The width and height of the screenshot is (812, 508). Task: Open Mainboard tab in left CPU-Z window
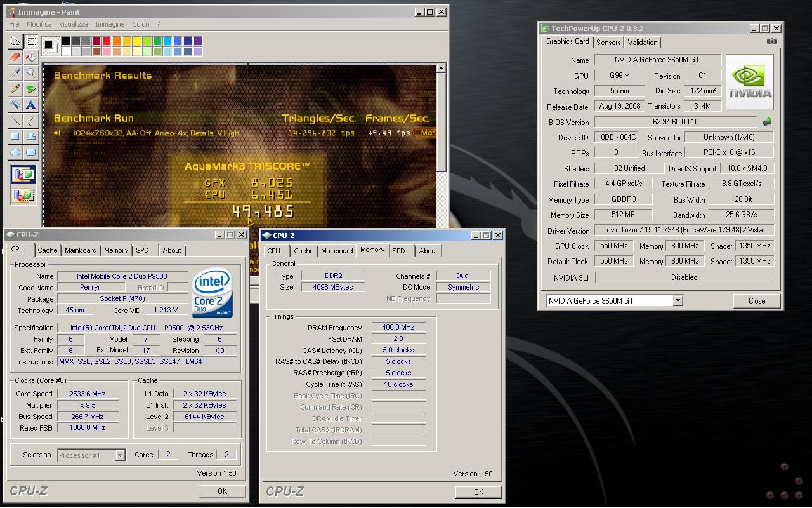(x=81, y=250)
